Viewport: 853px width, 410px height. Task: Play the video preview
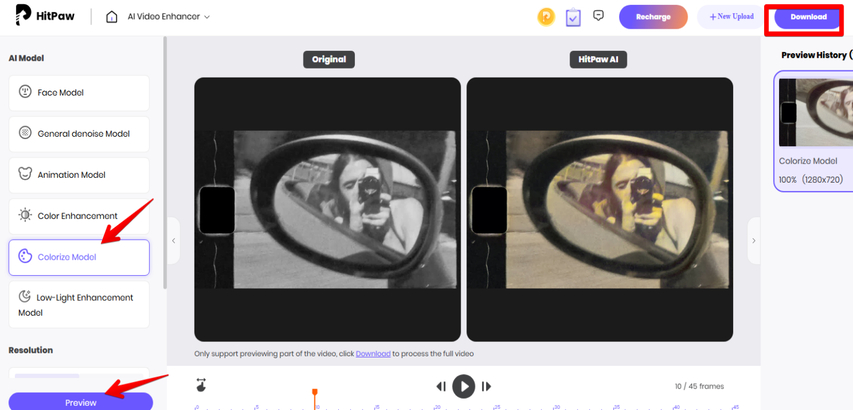pyautogui.click(x=463, y=386)
